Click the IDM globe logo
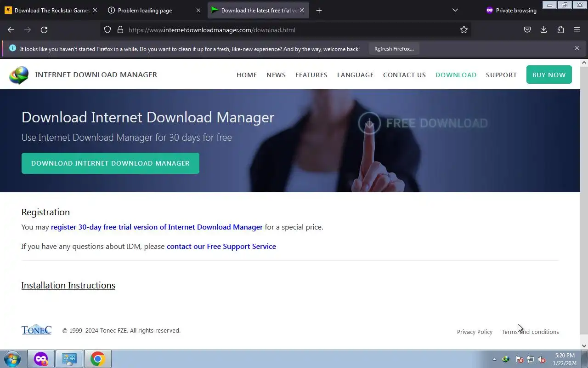Screen dimensions: 588x368 point(19,75)
